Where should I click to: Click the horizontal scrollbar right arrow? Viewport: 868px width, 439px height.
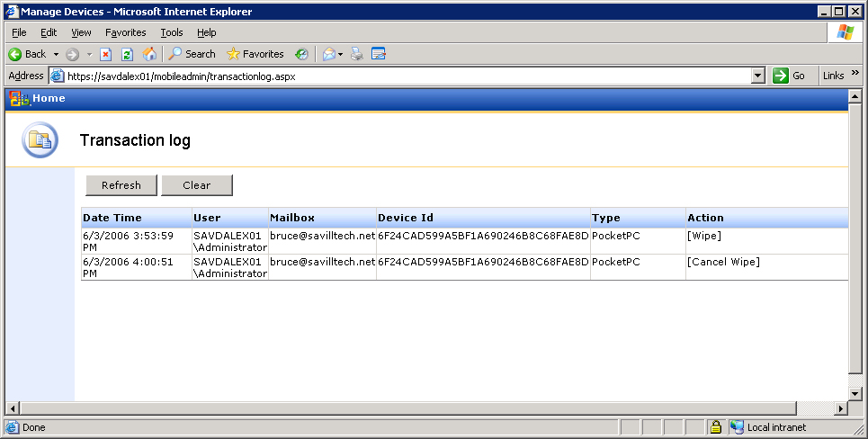[841, 408]
